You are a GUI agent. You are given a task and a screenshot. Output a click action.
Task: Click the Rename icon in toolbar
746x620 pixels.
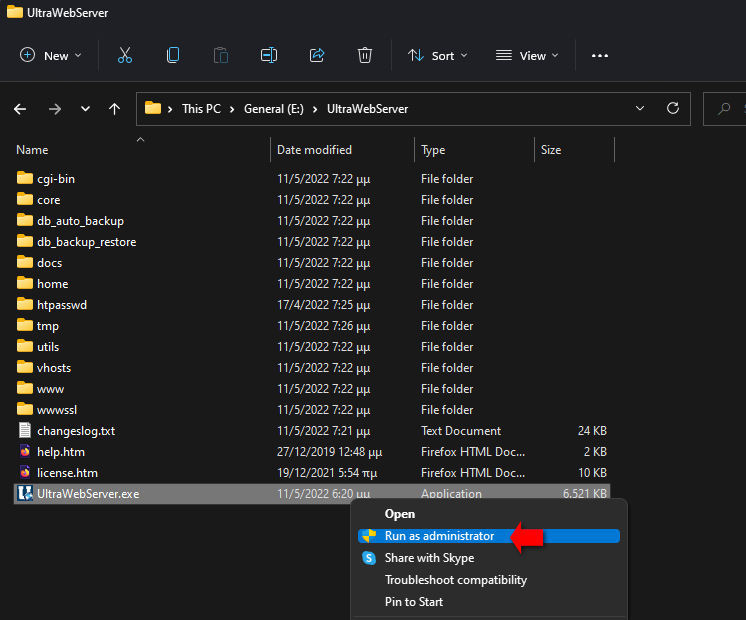tap(269, 55)
